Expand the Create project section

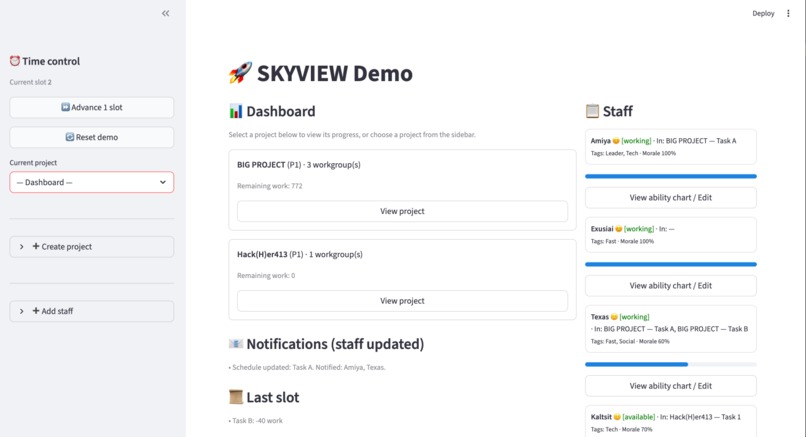pos(91,247)
